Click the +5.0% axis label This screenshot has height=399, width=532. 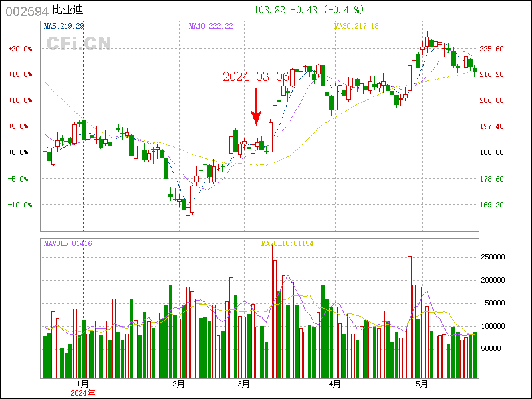(x=19, y=126)
